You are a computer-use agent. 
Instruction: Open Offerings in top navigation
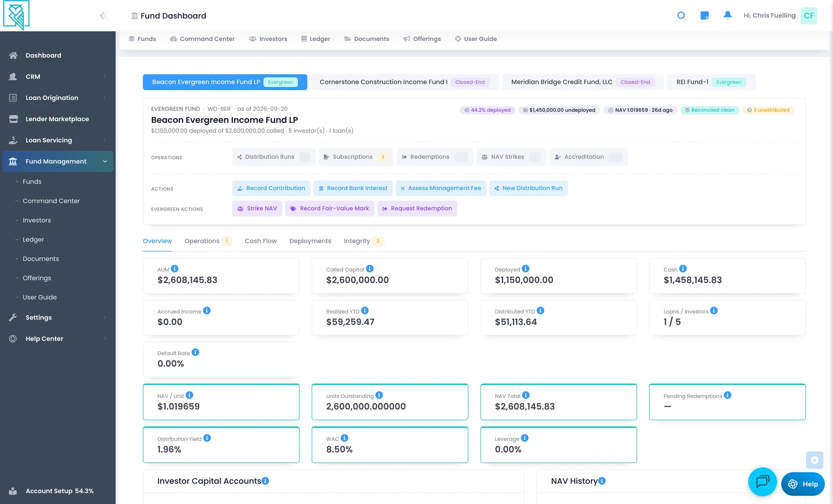[x=422, y=39]
